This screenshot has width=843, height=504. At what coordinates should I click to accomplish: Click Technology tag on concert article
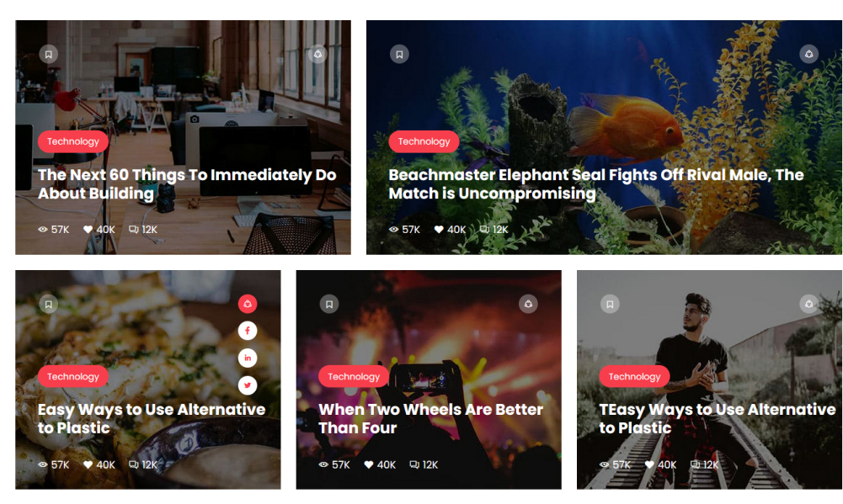[x=354, y=377]
